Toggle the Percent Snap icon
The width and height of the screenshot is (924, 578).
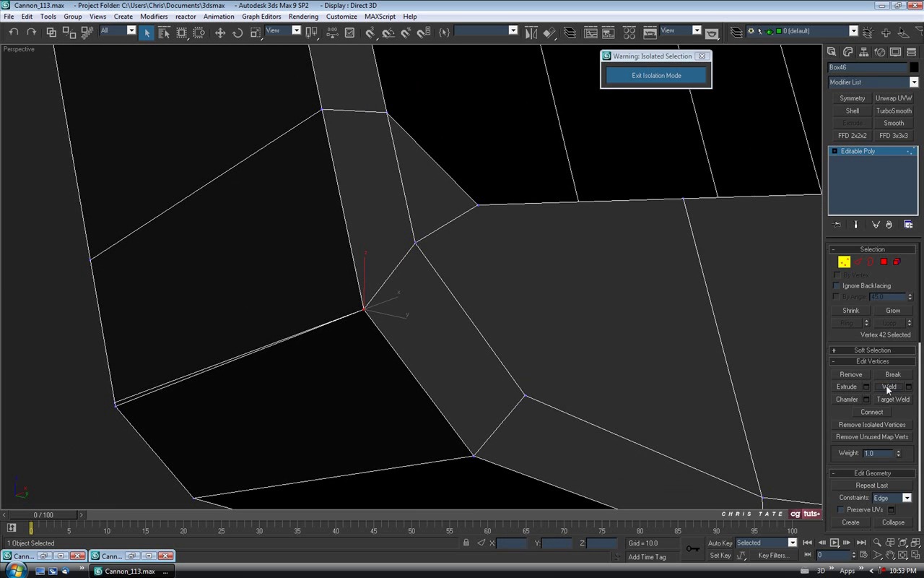pyautogui.click(x=406, y=33)
